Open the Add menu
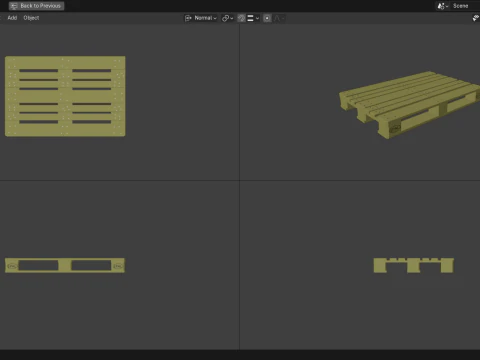 click(x=12, y=18)
